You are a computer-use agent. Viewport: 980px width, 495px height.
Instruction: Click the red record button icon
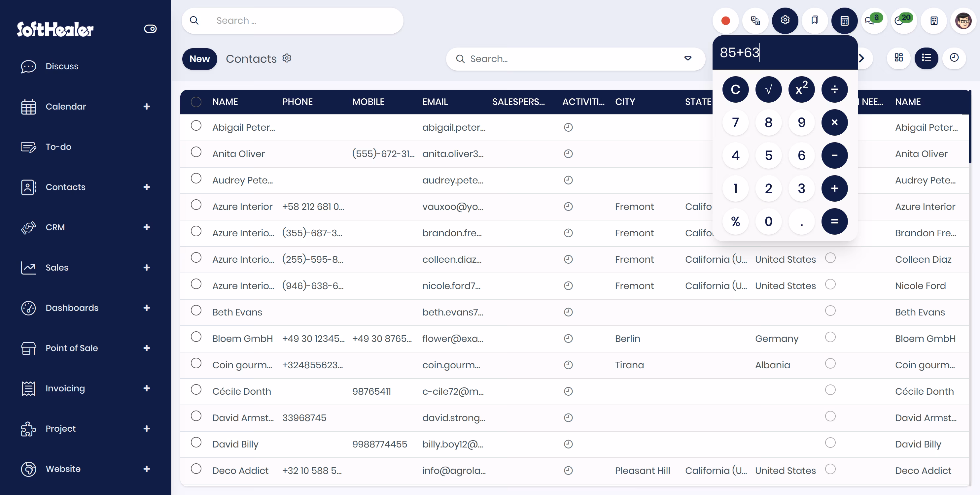point(725,20)
